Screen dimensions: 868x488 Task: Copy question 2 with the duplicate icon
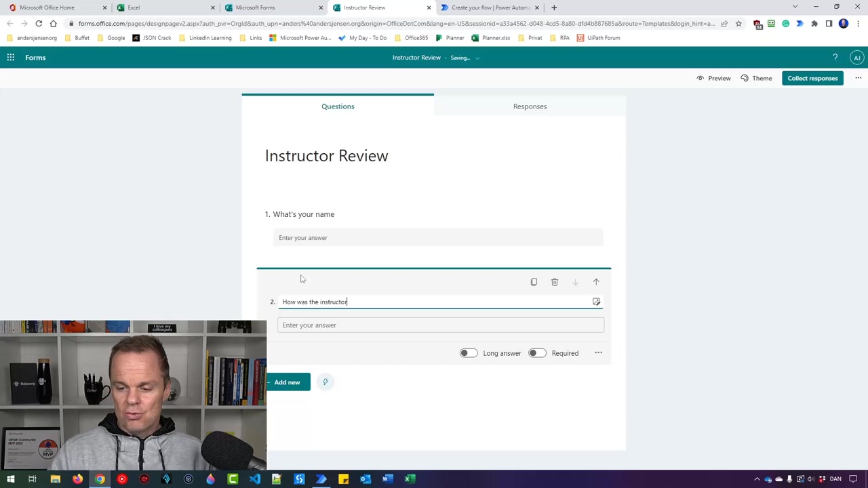click(x=534, y=282)
